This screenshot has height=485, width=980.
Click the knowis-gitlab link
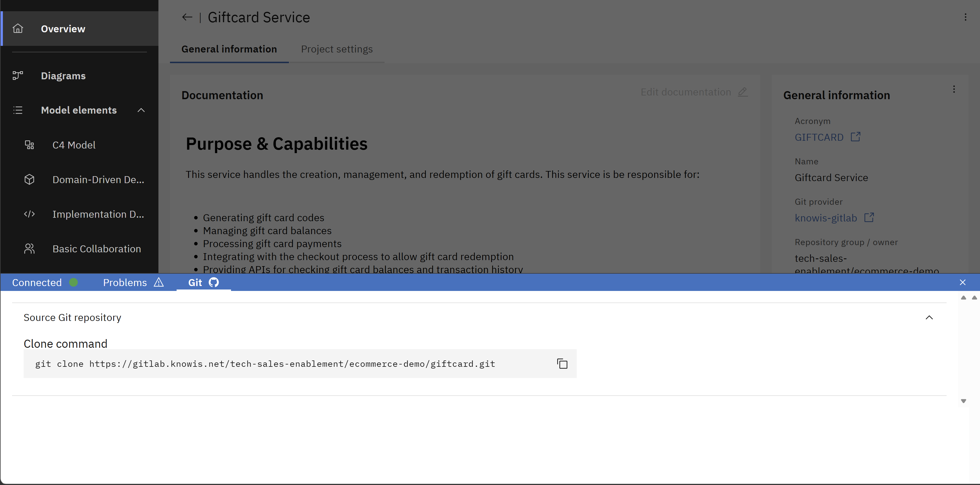pyautogui.click(x=826, y=218)
